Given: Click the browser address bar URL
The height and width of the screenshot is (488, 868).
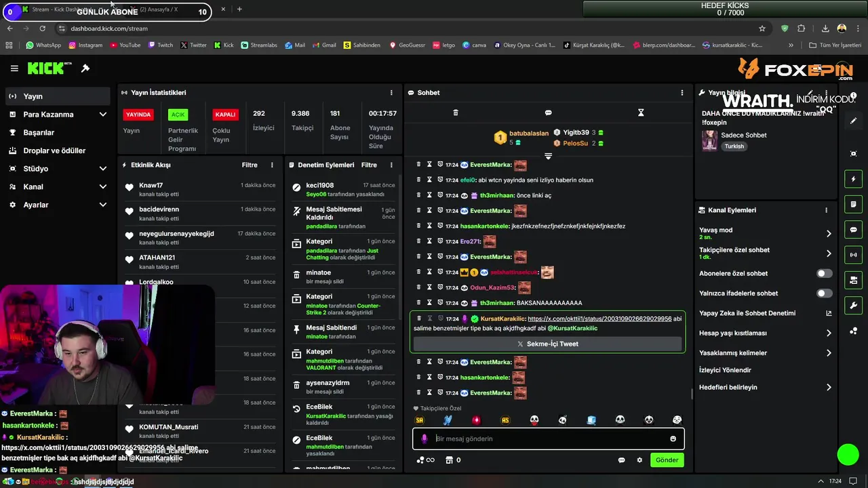Looking at the screenshot, I should [109, 28].
